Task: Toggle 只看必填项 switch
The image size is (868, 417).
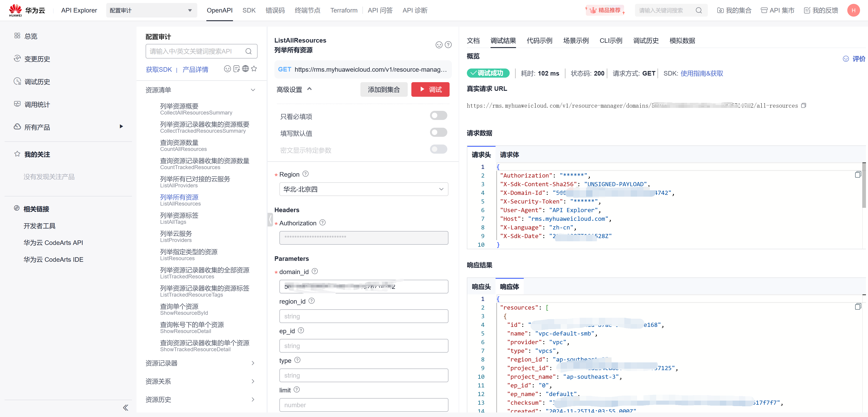Action: tap(438, 116)
